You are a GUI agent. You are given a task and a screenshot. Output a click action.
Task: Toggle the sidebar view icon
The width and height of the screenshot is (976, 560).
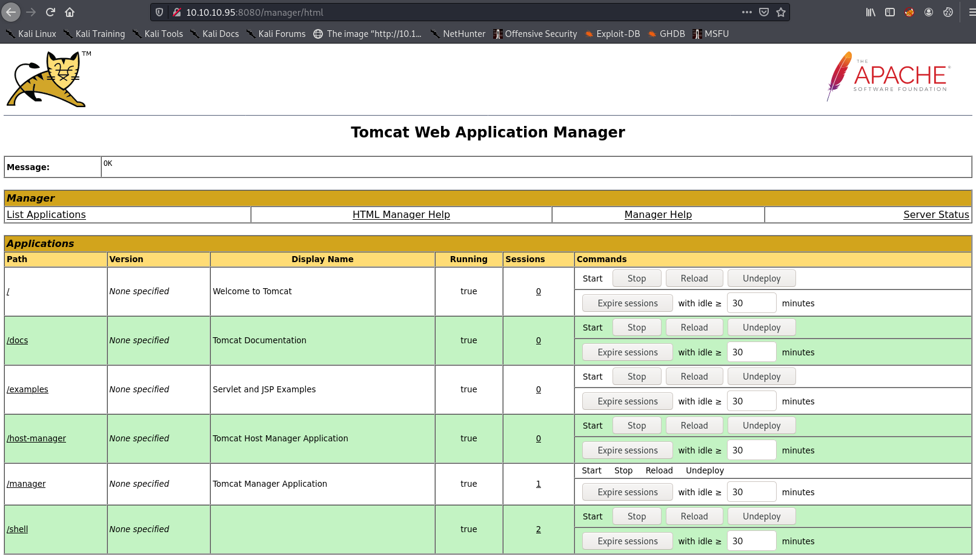(x=890, y=12)
